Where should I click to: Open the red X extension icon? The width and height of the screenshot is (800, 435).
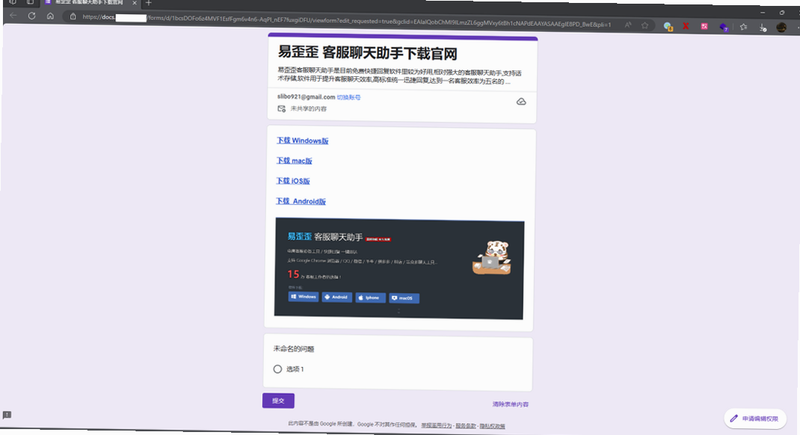coord(686,25)
